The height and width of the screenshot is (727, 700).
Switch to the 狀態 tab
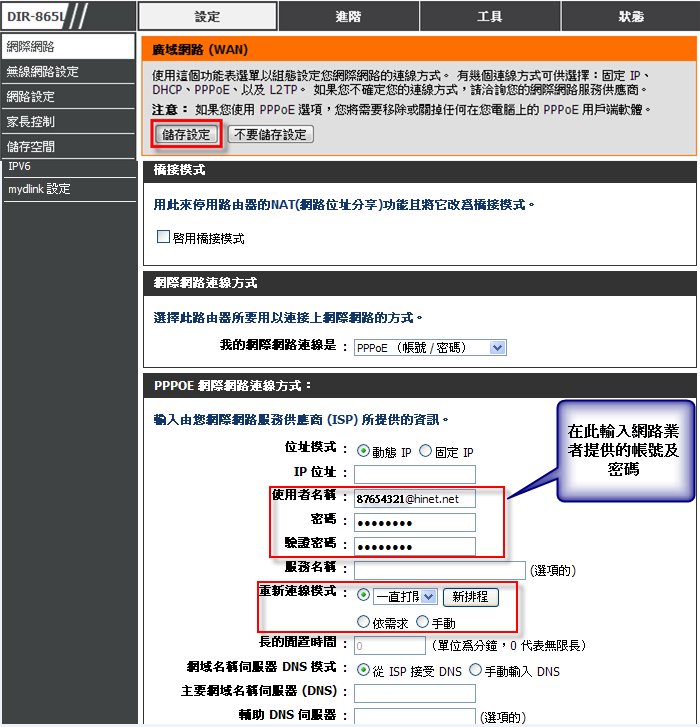(x=630, y=16)
